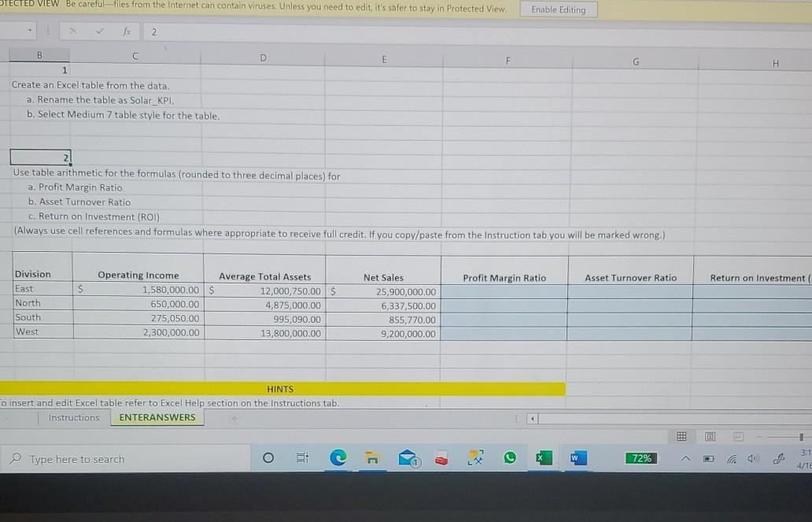This screenshot has height=522, width=812.
Task: Open Microsoft Edge from the taskbar
Action: coord(338,458)
